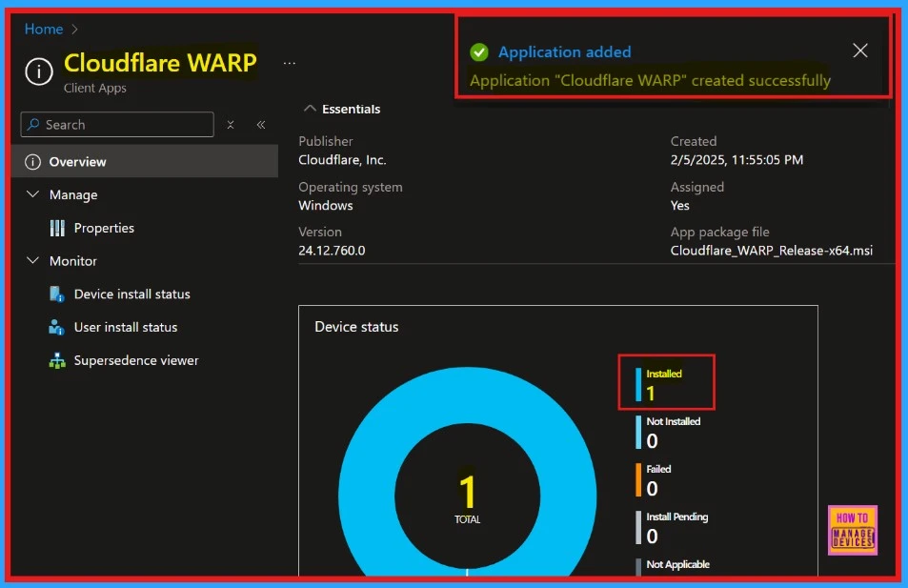Click the Cloudflare WARP page title

160,63
